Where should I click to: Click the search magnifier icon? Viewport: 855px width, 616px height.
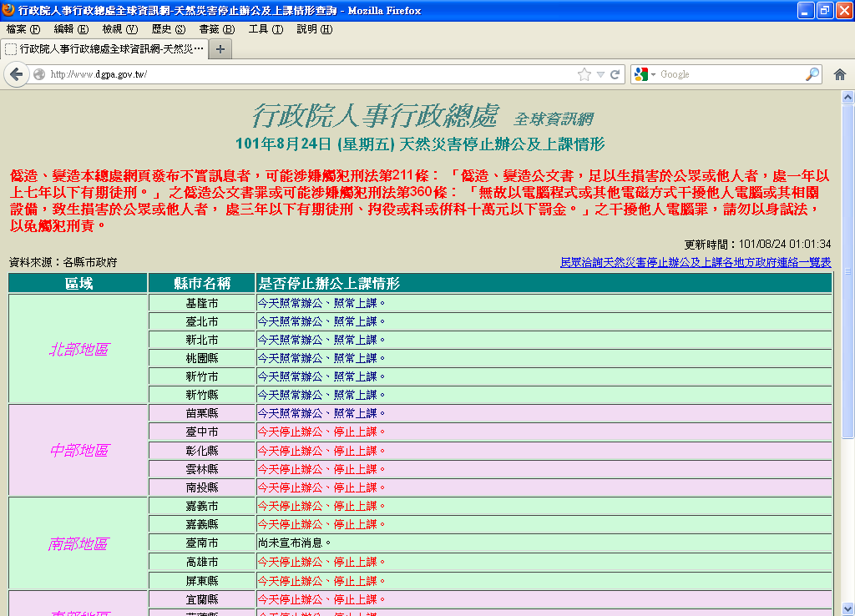tap(812, 74)
